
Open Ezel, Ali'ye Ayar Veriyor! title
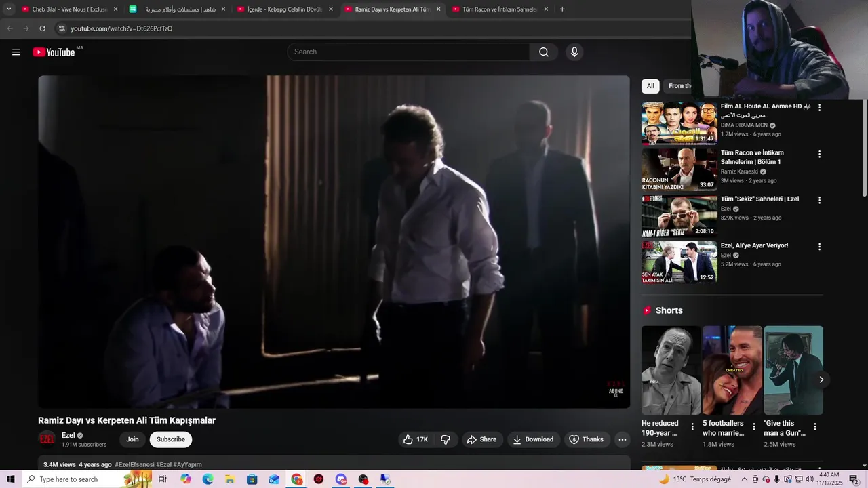(x=754, y=245)
